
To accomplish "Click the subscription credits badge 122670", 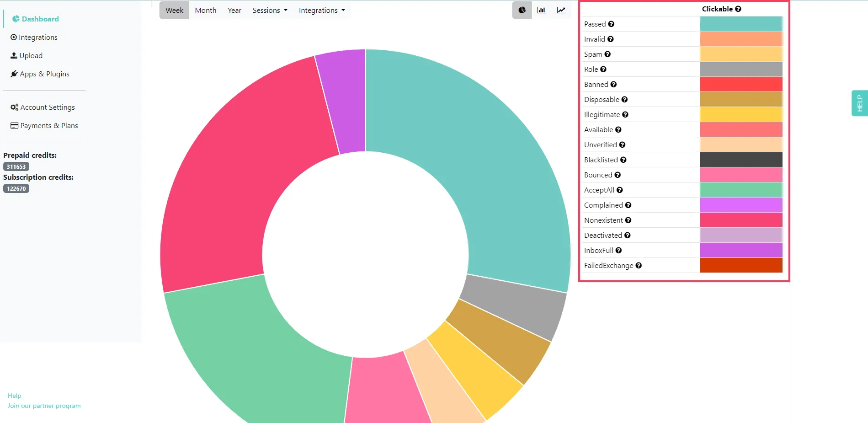I will (16, 189).
